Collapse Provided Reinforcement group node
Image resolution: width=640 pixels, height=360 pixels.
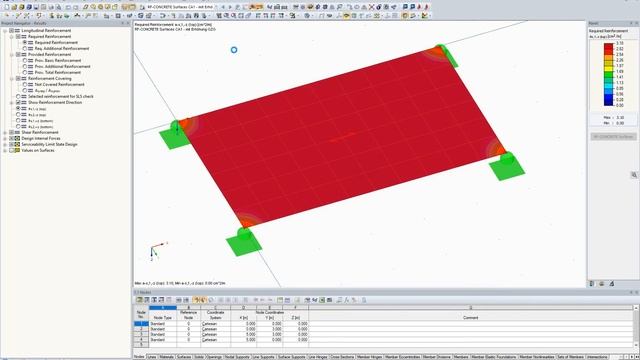11,55
